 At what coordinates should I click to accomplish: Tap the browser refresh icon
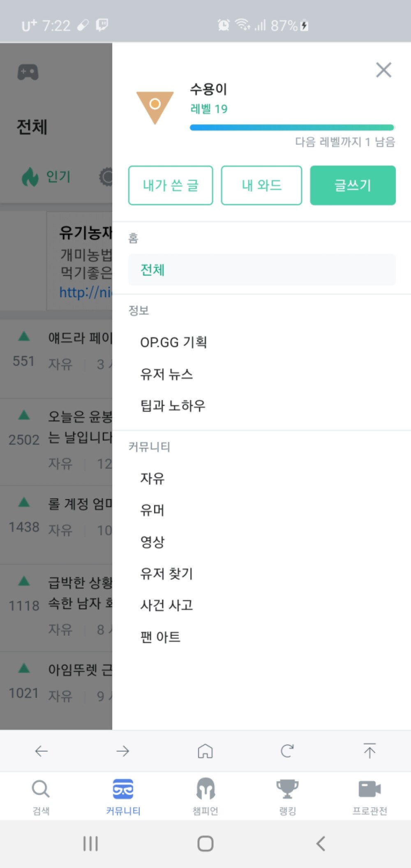click(287, 751)
